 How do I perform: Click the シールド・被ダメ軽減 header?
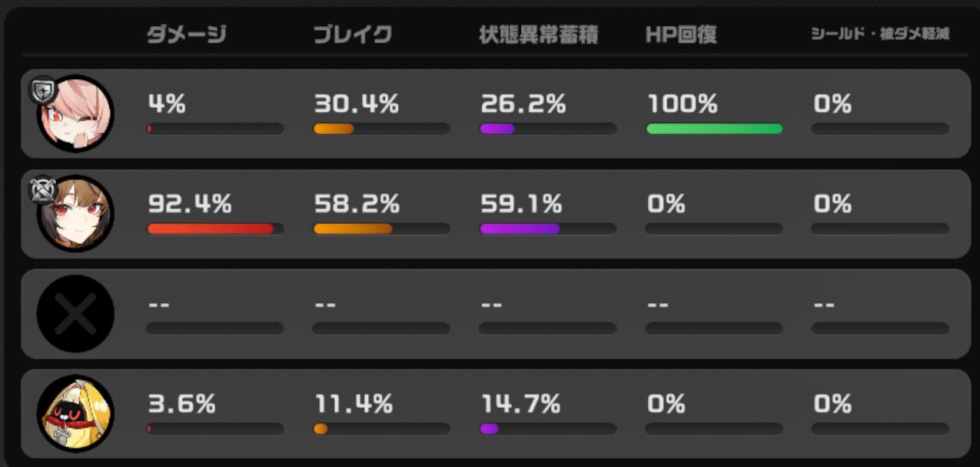click(880, 35)
